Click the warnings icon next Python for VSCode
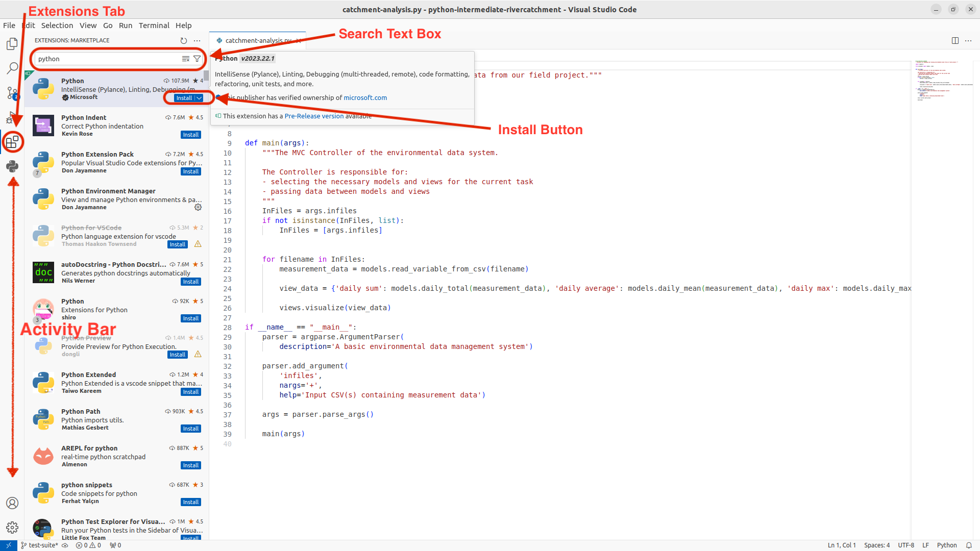The height and width of the screenshot is (551, 980). click(x=199, y=244)
